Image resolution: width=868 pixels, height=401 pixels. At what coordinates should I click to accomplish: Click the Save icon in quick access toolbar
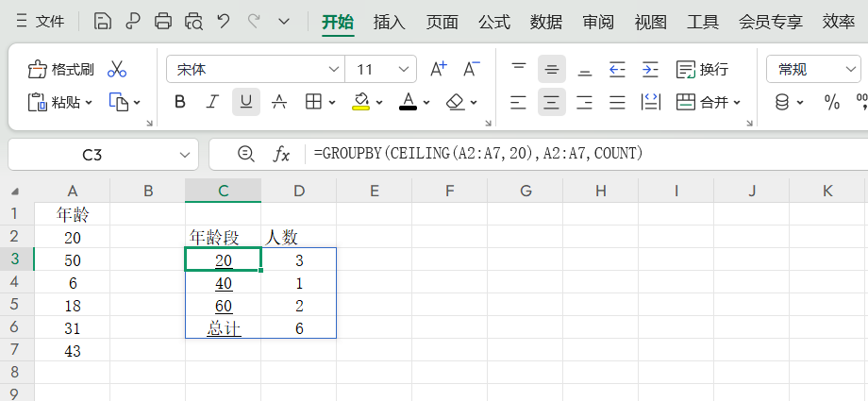pyautogui.click(x=104, y=21)
